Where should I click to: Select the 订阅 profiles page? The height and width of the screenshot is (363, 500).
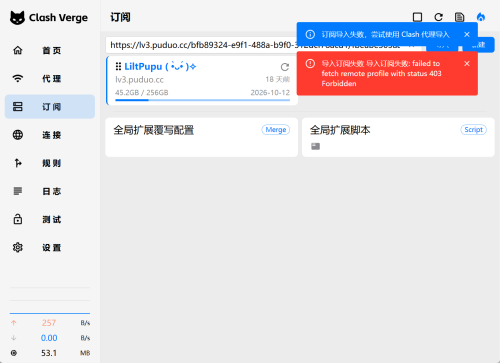tap(50, 107)
